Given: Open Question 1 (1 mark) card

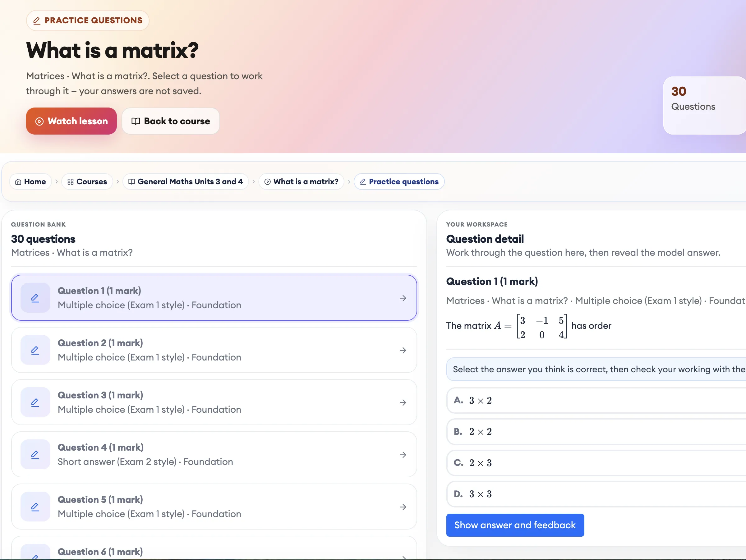Looking at the screenshot, I should click(x=214, y=298).
